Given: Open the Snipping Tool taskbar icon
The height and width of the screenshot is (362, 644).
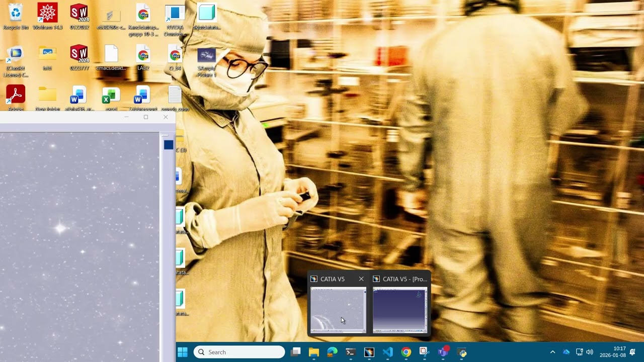Looking at the screenshot, I should point(425,352).
